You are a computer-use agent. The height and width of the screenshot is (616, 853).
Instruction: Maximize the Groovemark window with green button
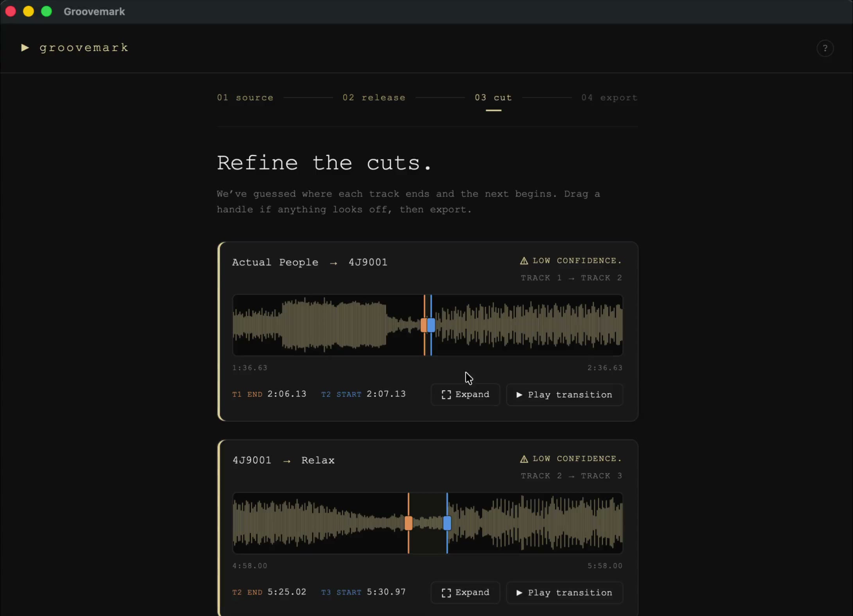pos(47,11)
